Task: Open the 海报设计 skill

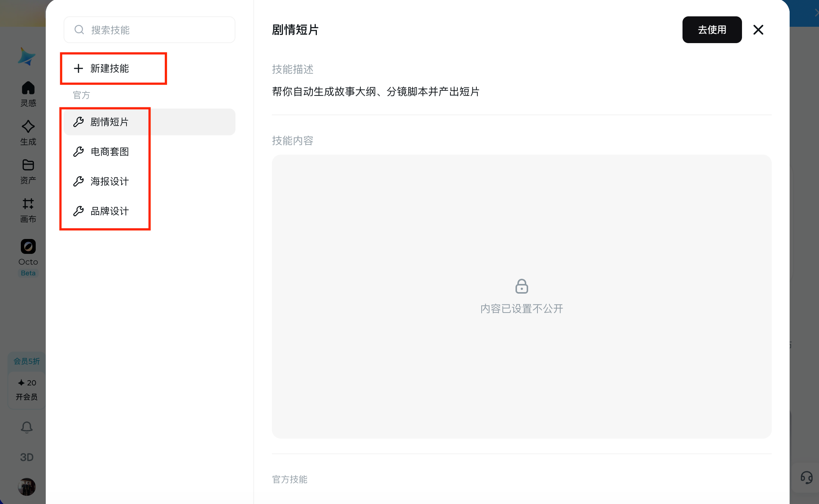Action: [x=150, y=181]
